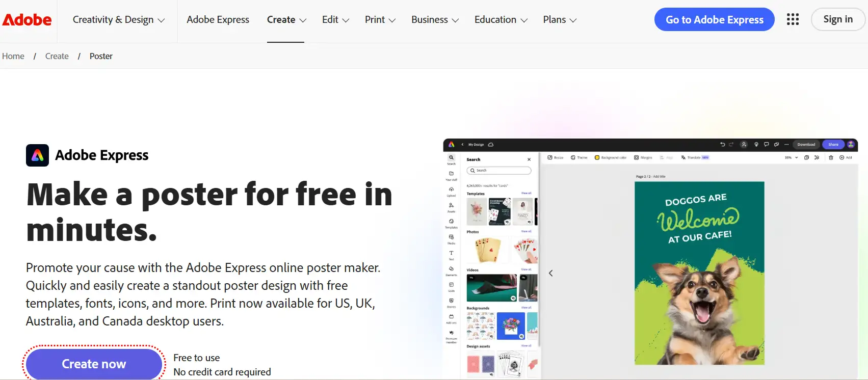Click View all next to Backgrounds
868x380 pixels.
[526, 308]
